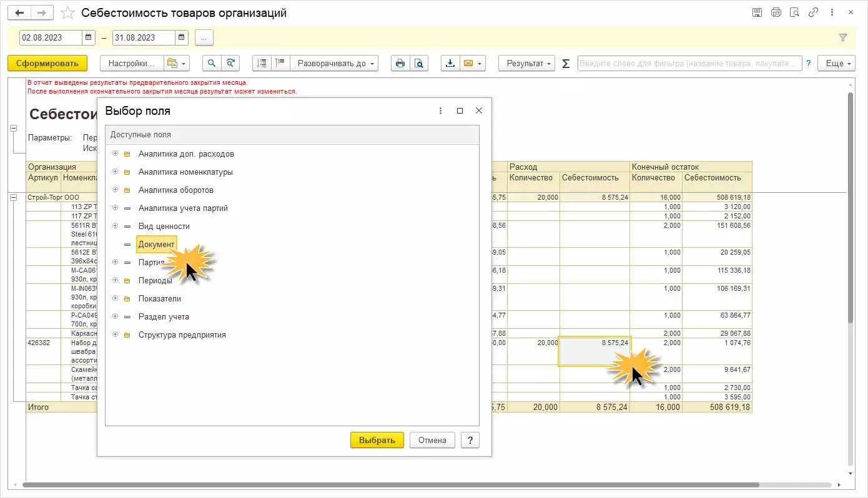Select the Документ field in list

pyautogui.click(x=156, y=244)
